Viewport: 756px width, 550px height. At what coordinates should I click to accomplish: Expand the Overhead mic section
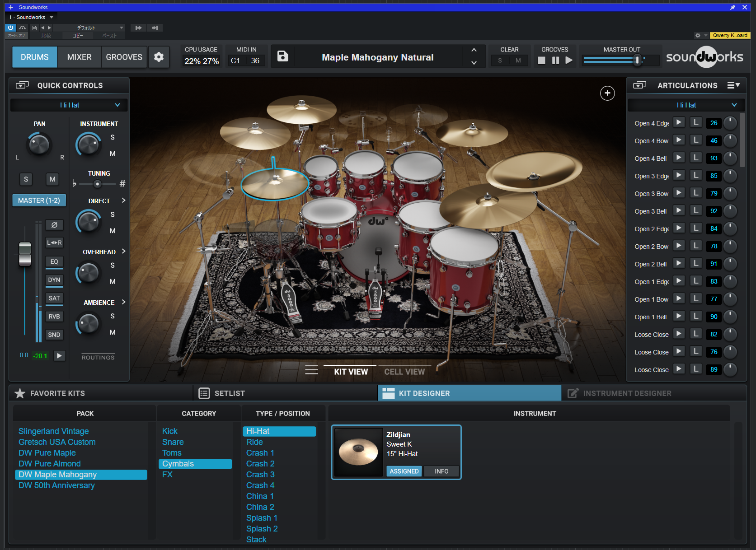123,252
